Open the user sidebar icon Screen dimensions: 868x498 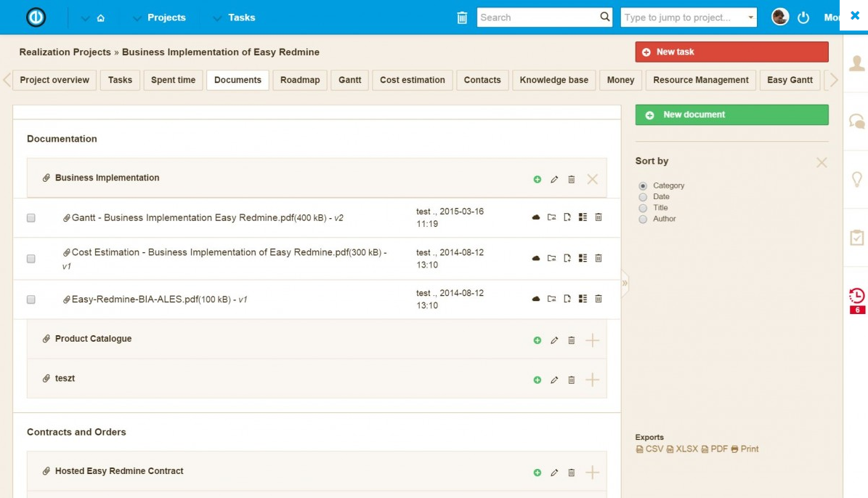(857, 63)
